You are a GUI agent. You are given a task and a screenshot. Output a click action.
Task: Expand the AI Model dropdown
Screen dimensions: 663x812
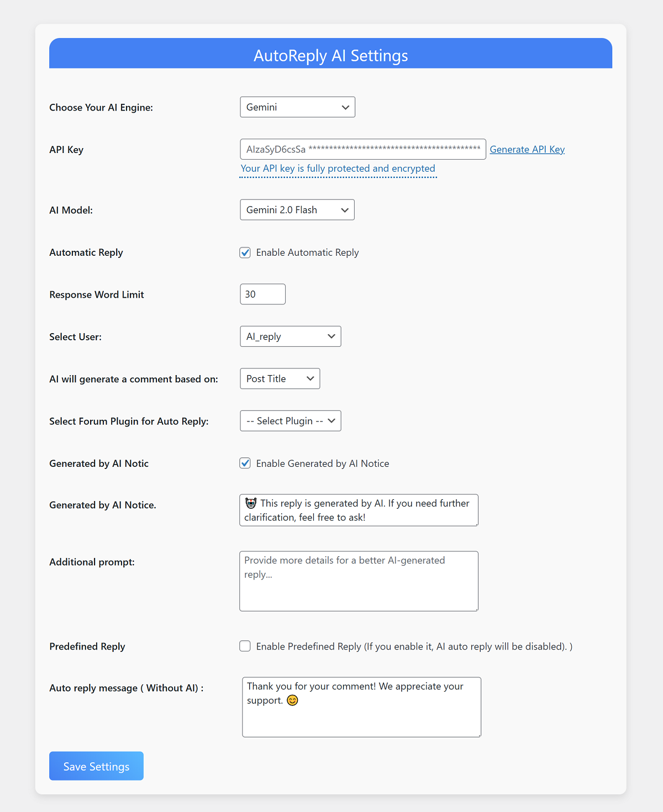click(297, 210)
